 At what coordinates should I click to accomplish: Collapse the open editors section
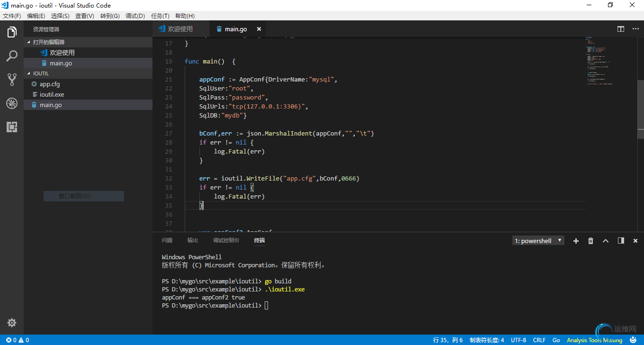[x=88, y=42]
